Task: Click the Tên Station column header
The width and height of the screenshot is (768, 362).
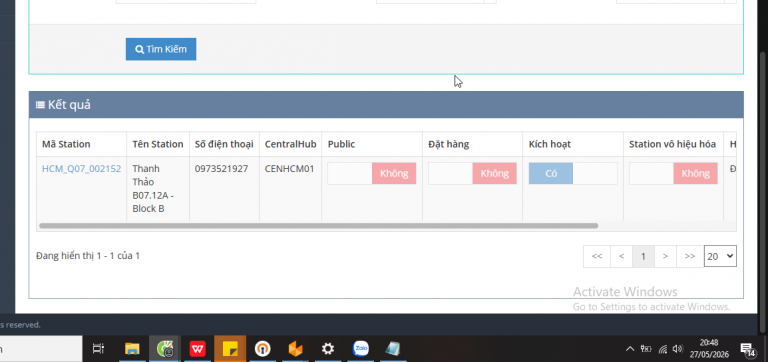Action: [158, 144]
